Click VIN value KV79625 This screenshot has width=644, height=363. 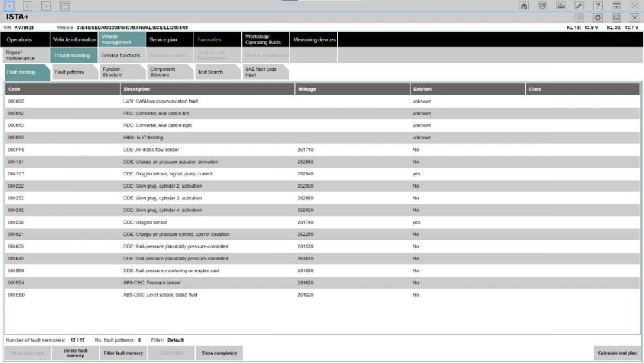point(24,28)
